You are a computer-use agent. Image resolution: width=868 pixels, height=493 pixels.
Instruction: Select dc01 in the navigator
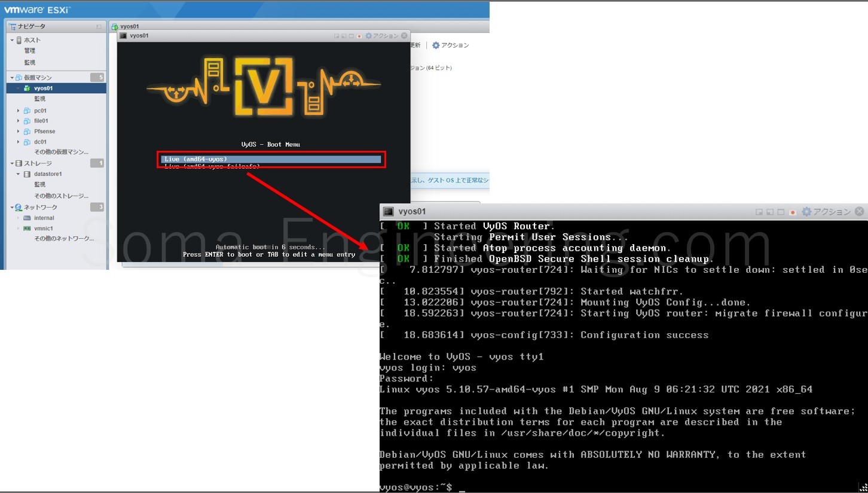41,142
